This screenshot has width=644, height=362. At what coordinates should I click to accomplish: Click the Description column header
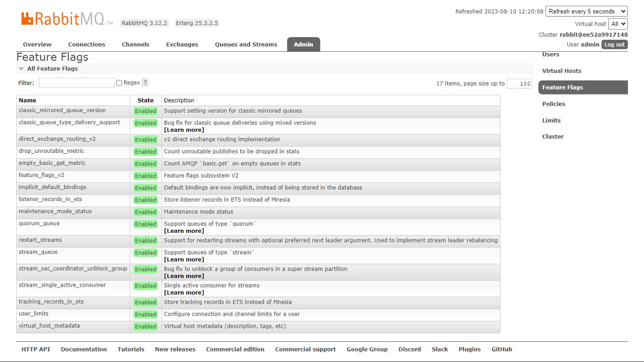[x=179, y=101]
